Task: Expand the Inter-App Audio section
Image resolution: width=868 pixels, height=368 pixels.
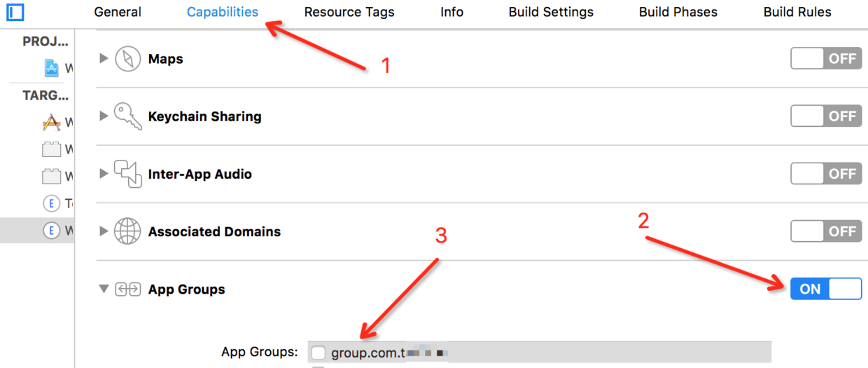Action: (x=104, y=174)
